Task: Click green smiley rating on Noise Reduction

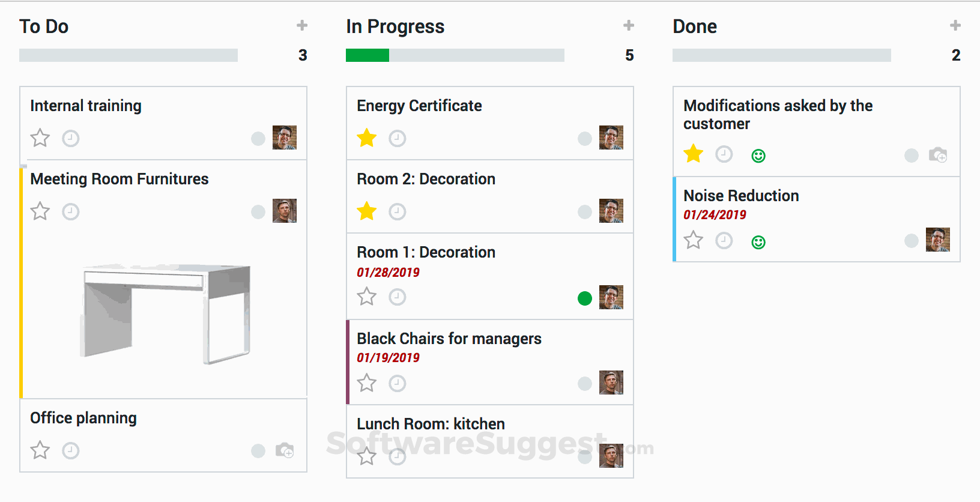Action: (x=758, y=242)
